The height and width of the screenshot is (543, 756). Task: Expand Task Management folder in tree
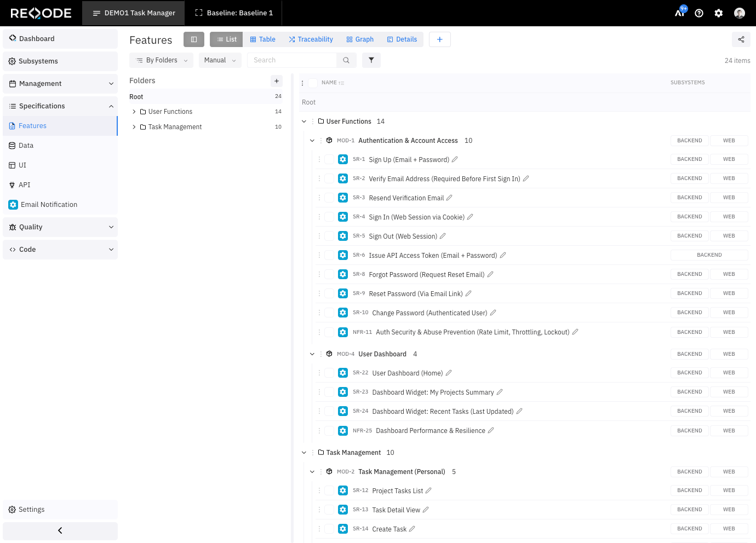tap(134, 127)
